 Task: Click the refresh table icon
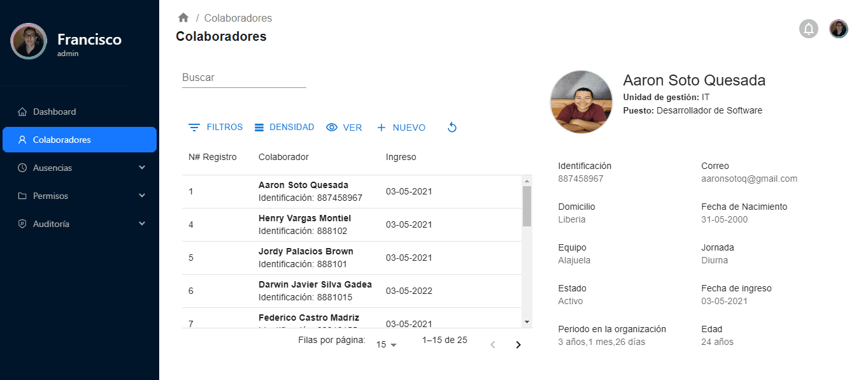452,128
